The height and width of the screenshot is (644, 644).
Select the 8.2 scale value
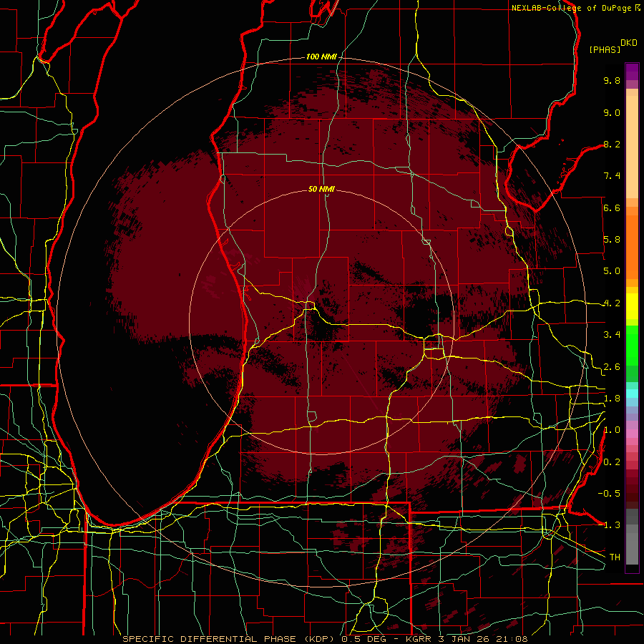612,144
